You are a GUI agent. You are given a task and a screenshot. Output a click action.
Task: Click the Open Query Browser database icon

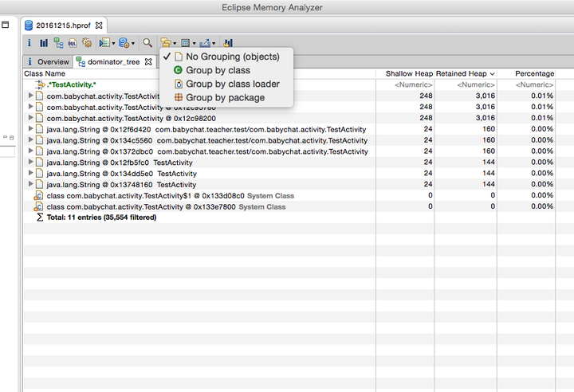pos(124,43)
